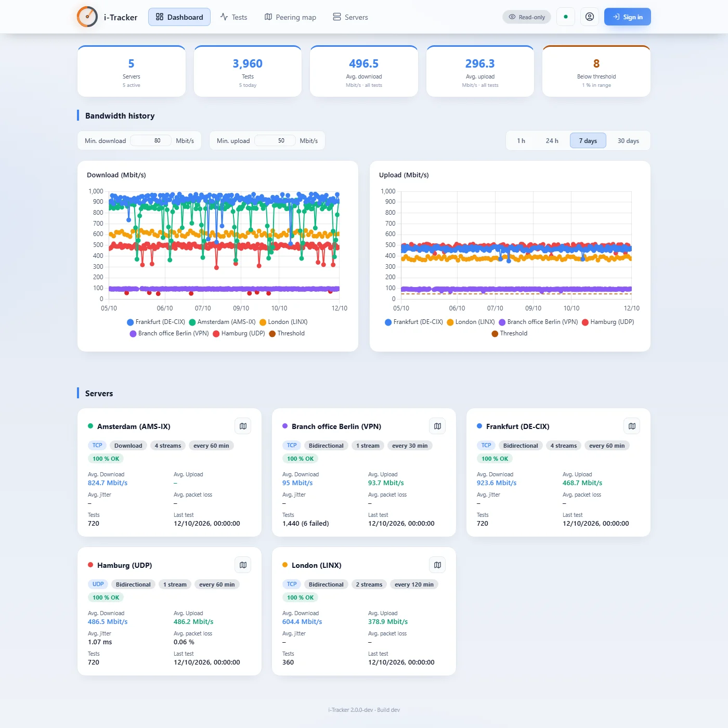Toggle Amsterdam (AMS-IX) series in Download chart legend

223,322
